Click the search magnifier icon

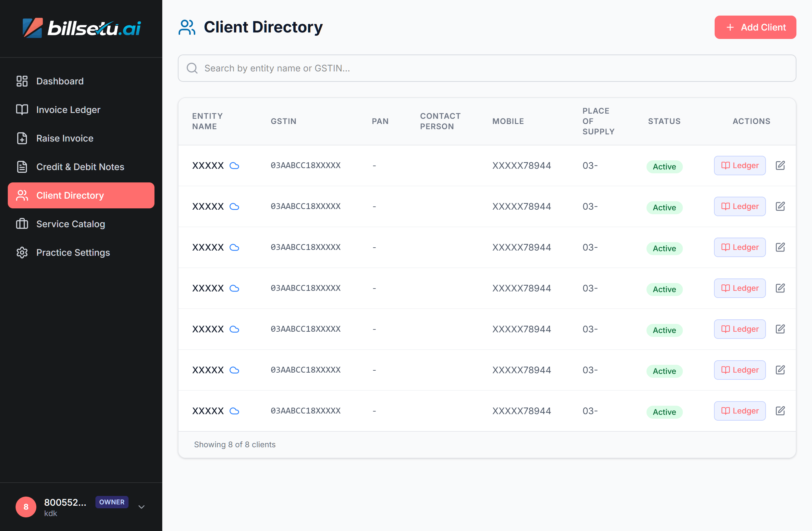[192, 68]
